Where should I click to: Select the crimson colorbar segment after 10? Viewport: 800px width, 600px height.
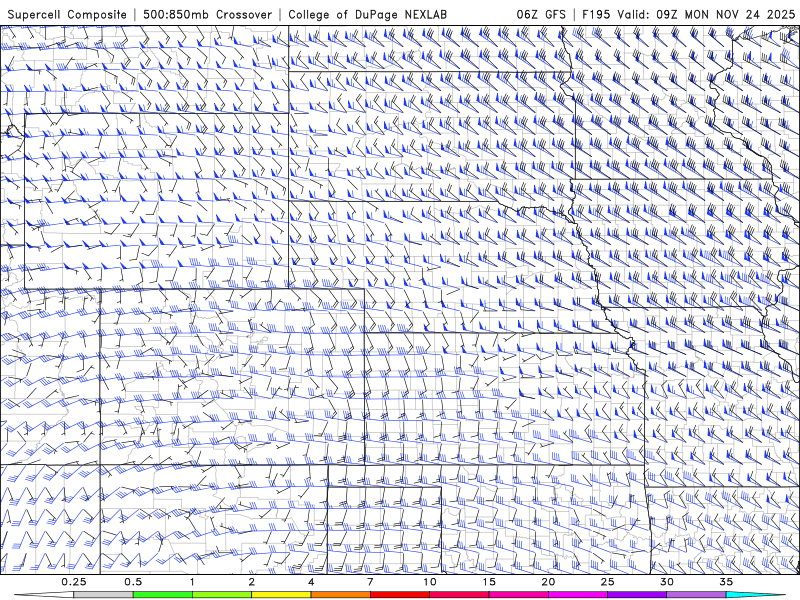459,595
